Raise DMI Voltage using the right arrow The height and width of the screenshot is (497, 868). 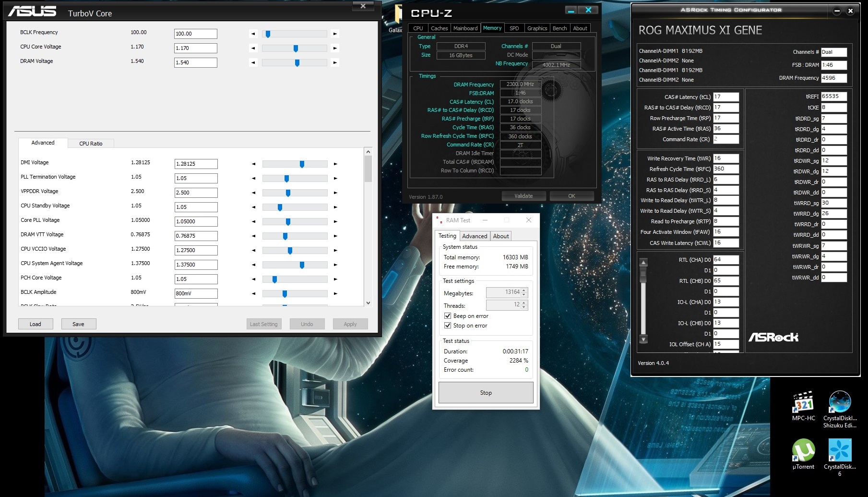(x=335, y=164)
